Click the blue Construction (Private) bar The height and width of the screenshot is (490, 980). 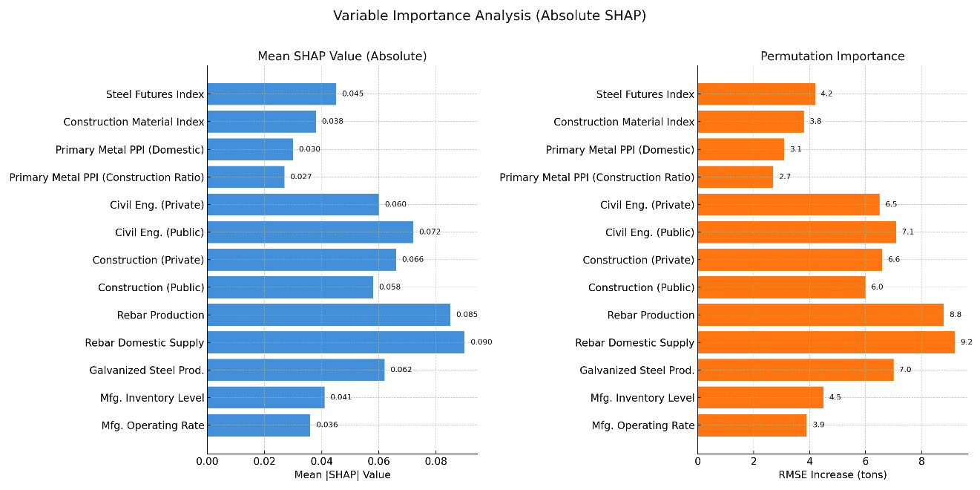301,260
